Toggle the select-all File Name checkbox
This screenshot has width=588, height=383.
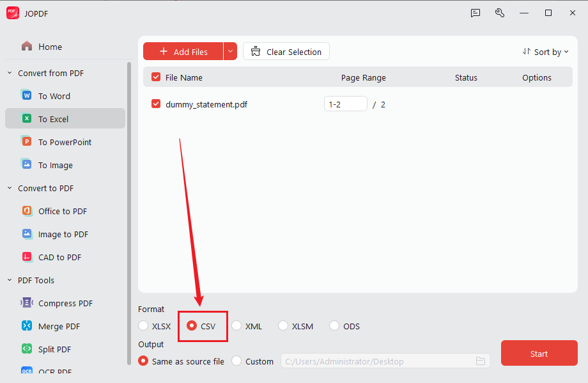156,77
